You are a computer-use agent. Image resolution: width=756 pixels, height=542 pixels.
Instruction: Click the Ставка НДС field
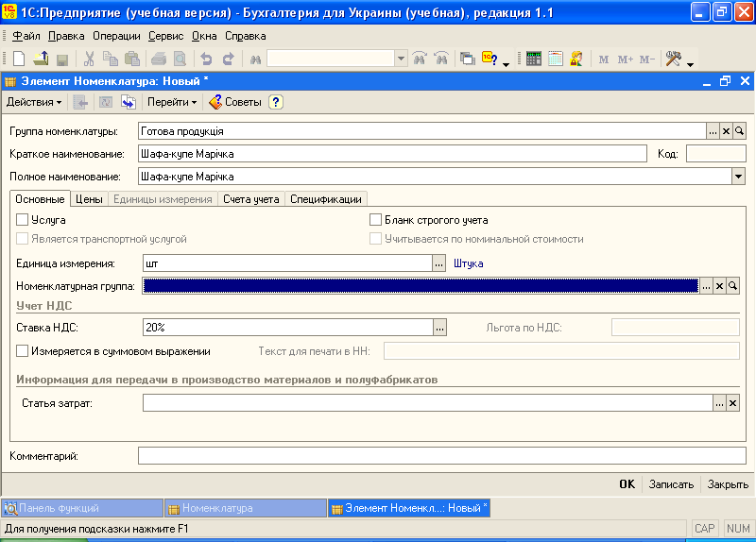click(x=288, y=328)
